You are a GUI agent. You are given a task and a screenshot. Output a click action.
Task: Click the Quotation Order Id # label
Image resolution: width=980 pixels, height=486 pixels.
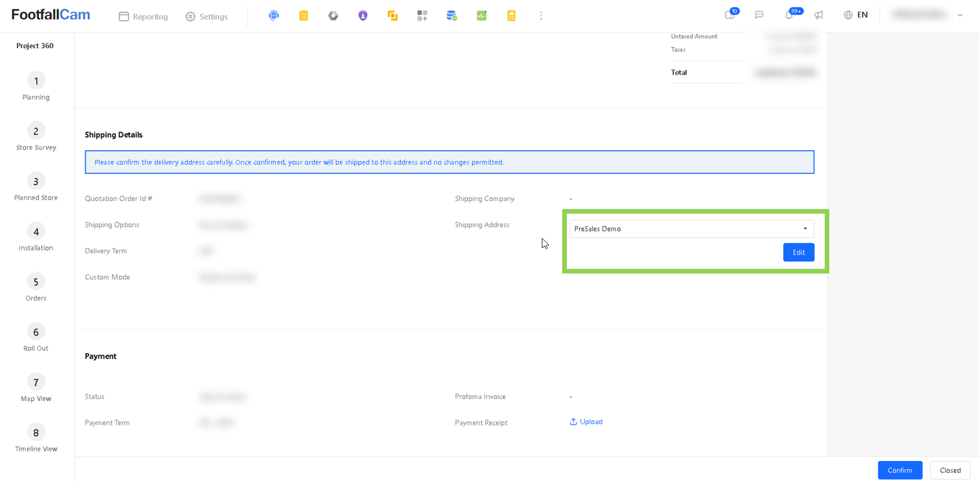[119, 198]
